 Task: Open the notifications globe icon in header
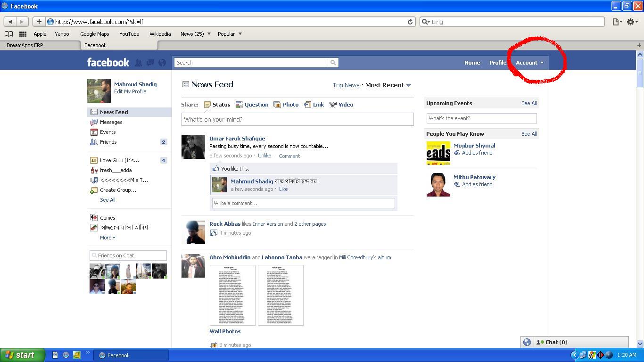(162, 63)
